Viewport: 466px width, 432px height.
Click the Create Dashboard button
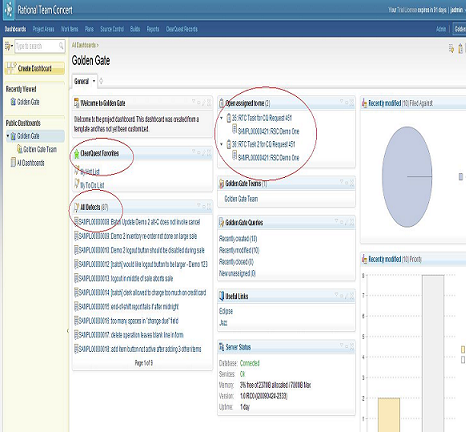coord(35,68)
